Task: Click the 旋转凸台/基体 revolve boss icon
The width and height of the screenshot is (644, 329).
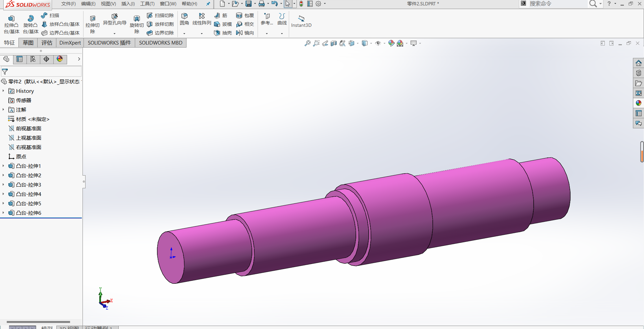Action: click(31, 24)
